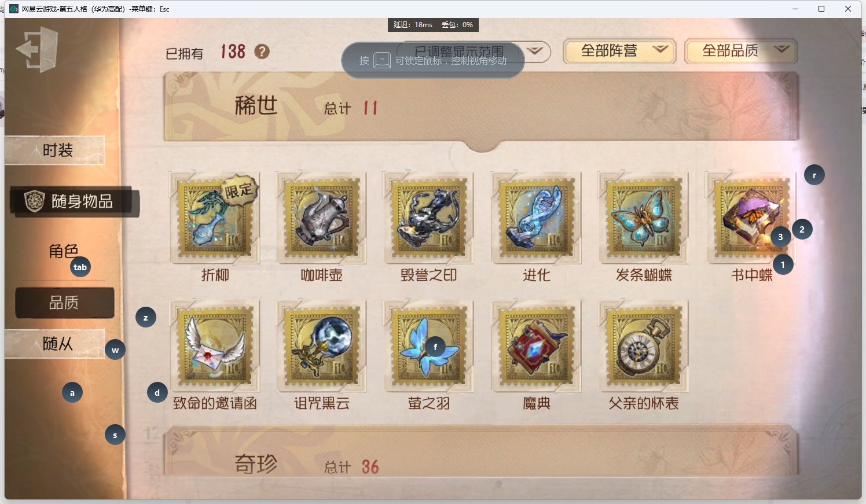Sort by 品质 quality button
This screenshot has width=866, height=504.
tap(64, 303)
